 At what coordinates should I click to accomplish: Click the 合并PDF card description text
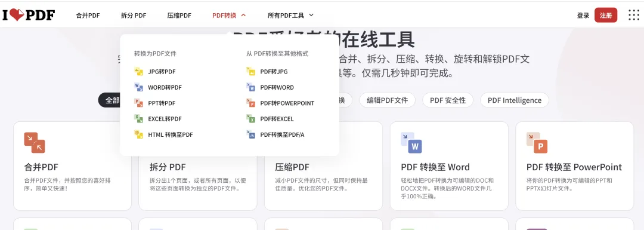[x=67, y=185]
